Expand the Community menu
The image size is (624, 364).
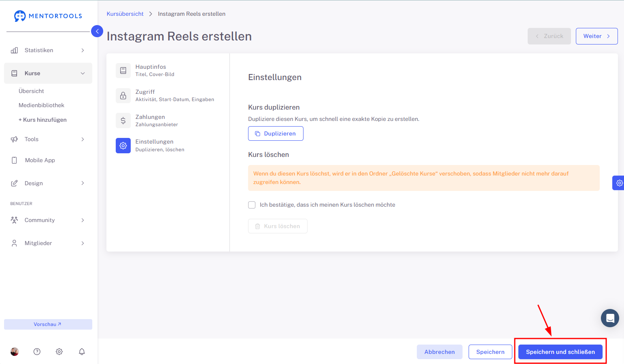point(48,220)
